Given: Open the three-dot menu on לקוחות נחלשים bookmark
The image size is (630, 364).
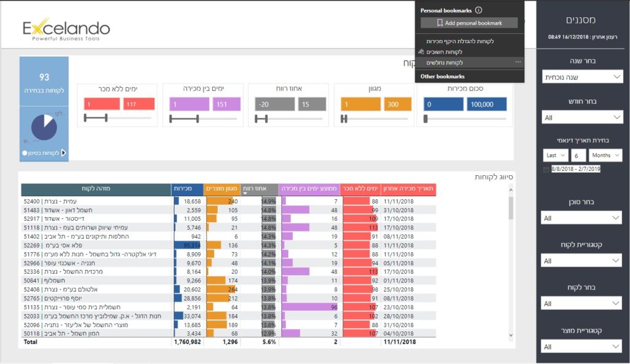Looking at the screenshot, I should click(x=518, y=62).
